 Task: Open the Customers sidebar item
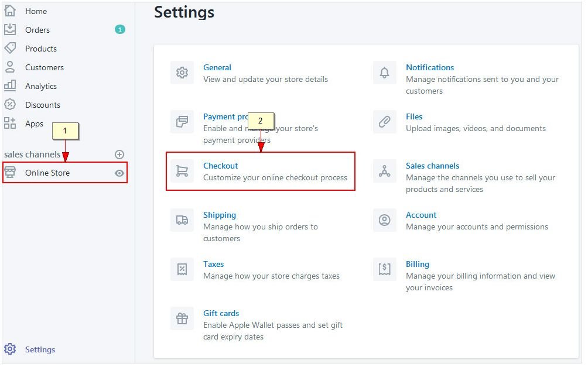point(45,67)
